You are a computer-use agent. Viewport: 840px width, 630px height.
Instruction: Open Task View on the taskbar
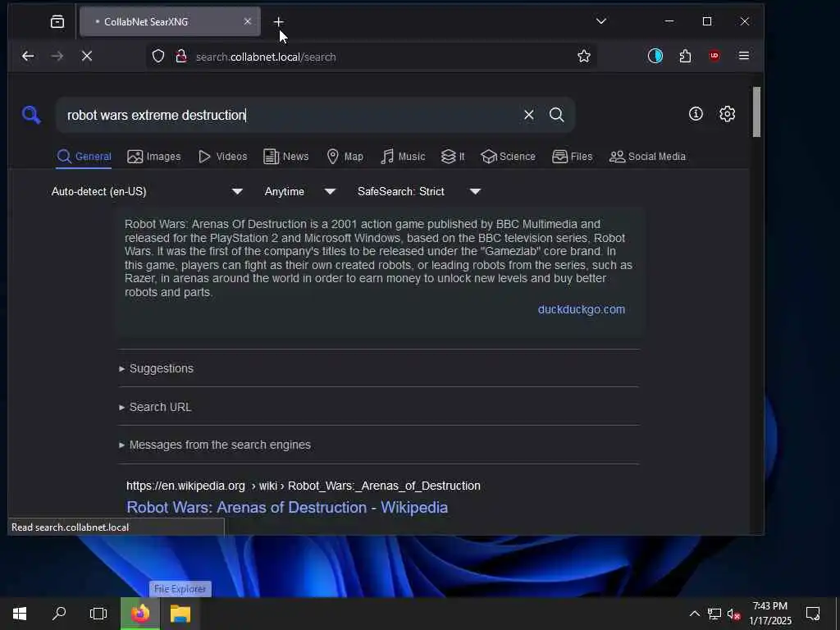98,614
